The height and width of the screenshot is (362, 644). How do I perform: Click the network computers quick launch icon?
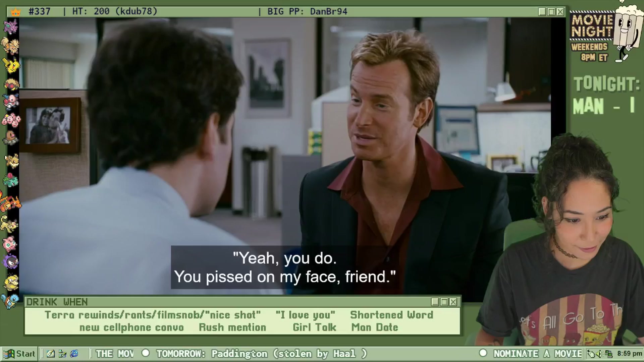pos(62,354)
